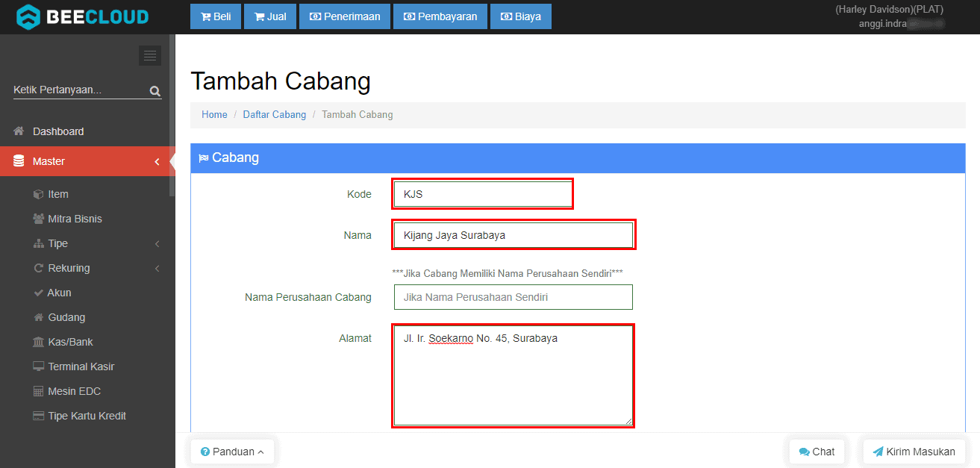The height and width of the screenshot is (468, 980).
Task: Go to the Daftar Cabang breadcrumb link
Action: click(x=274, y=115)
